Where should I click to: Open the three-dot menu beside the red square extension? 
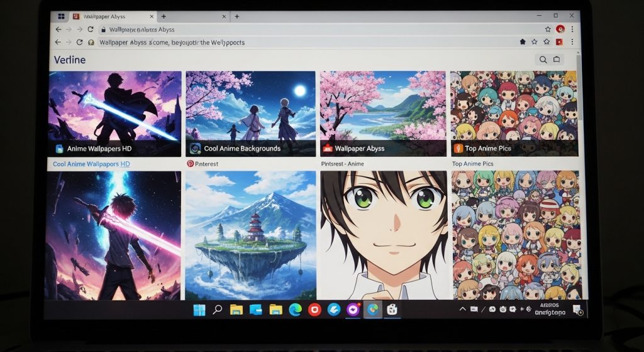(572, 42)
